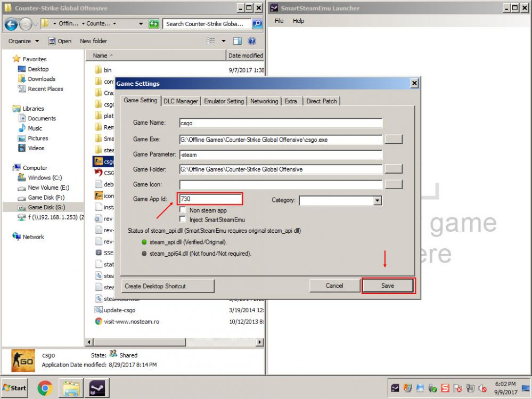Image resolution: width=532 pixels, height=399 pixels.
Task: Open Explorer help question mark icon
Action: click(252, 41)
